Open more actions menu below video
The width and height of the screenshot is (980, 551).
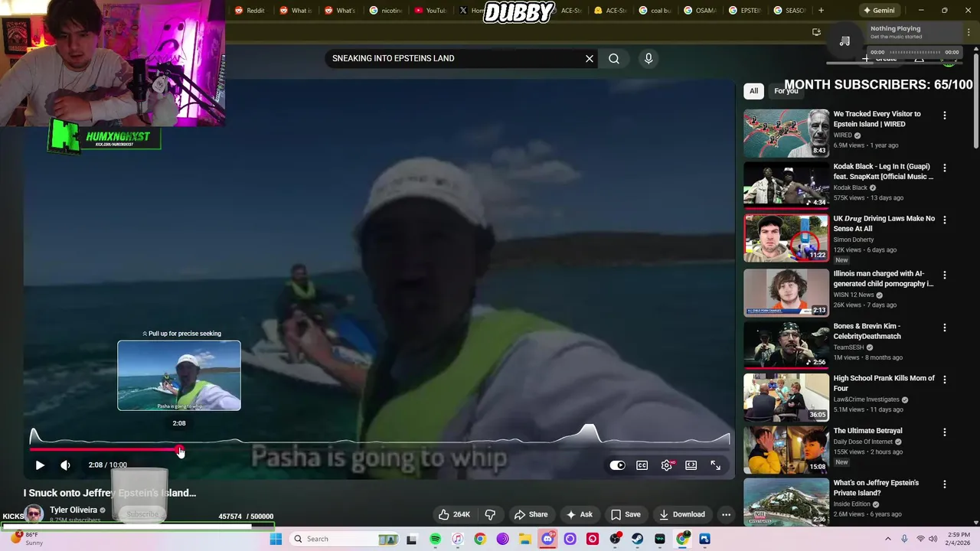point(726,514)
